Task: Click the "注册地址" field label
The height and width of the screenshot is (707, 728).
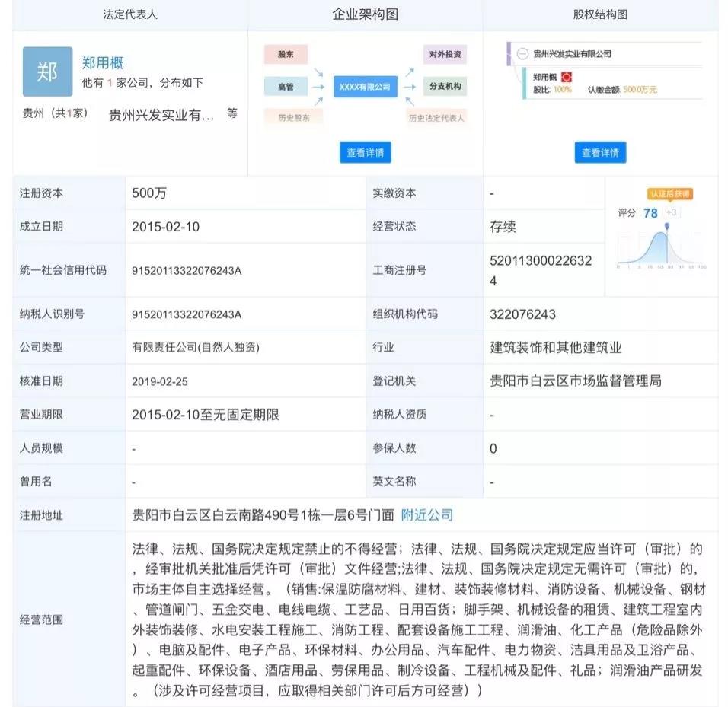Action: 41,515
